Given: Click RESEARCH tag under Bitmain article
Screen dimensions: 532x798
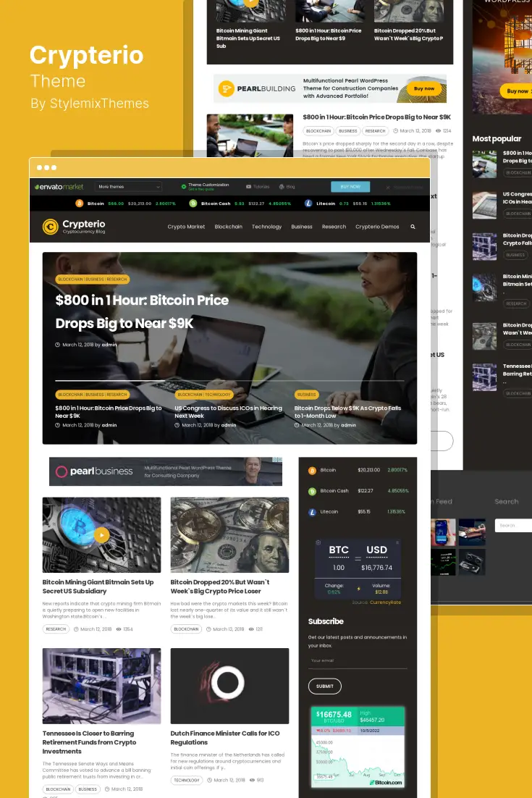Looking at the screenshot, I should pos(56,629).
